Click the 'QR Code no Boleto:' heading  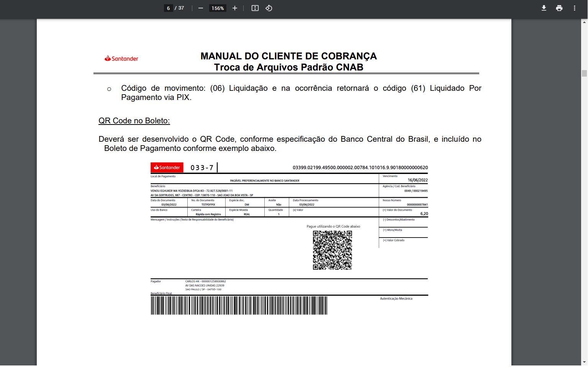coord(134,121)
